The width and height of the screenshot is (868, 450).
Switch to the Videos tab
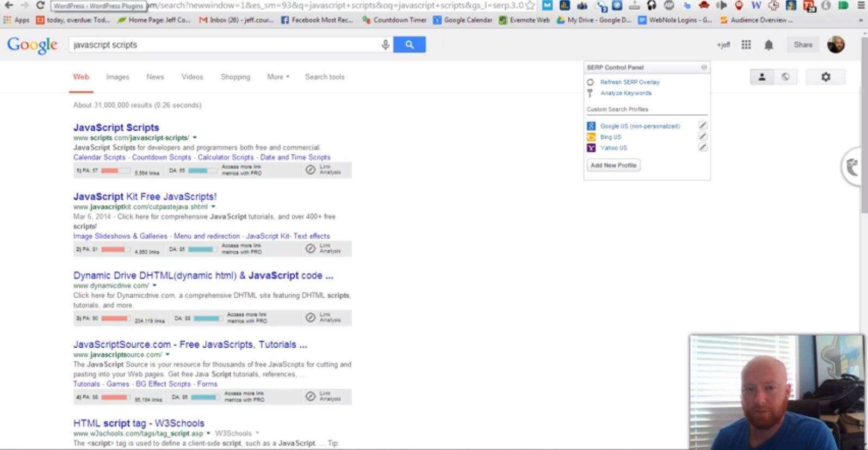192,77
